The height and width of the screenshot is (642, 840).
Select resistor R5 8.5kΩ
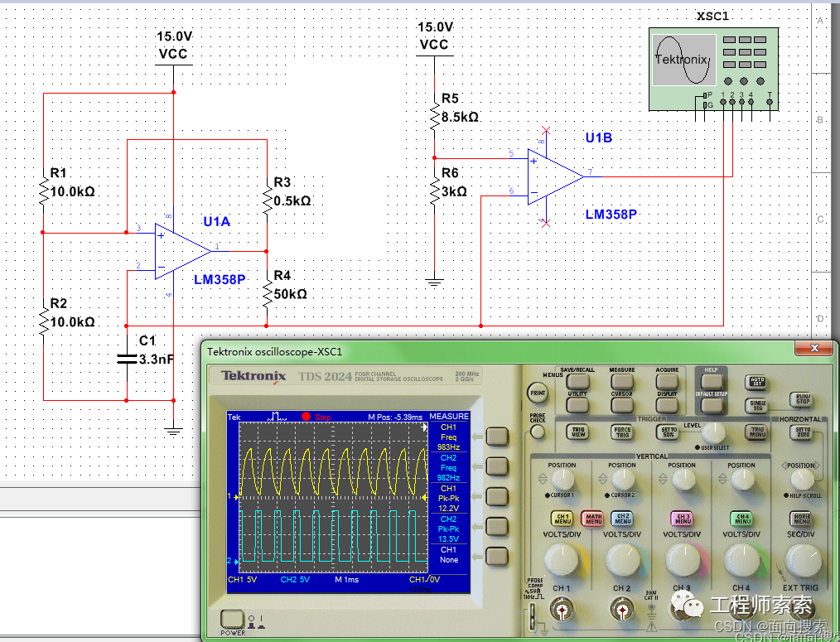click(x=434, y=116)
